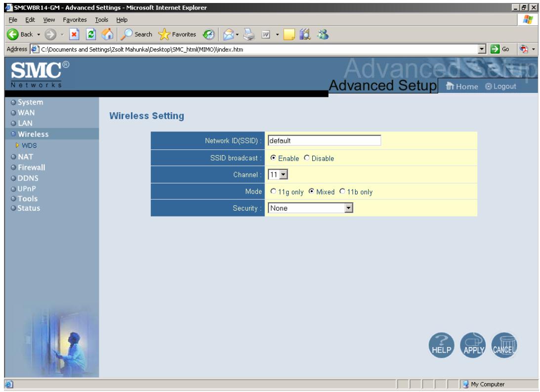The width and height of the screenshot is (540, 392).
Task: Launch the Messenger people icon
Action: pyautogui.click(x=323, y=35)
